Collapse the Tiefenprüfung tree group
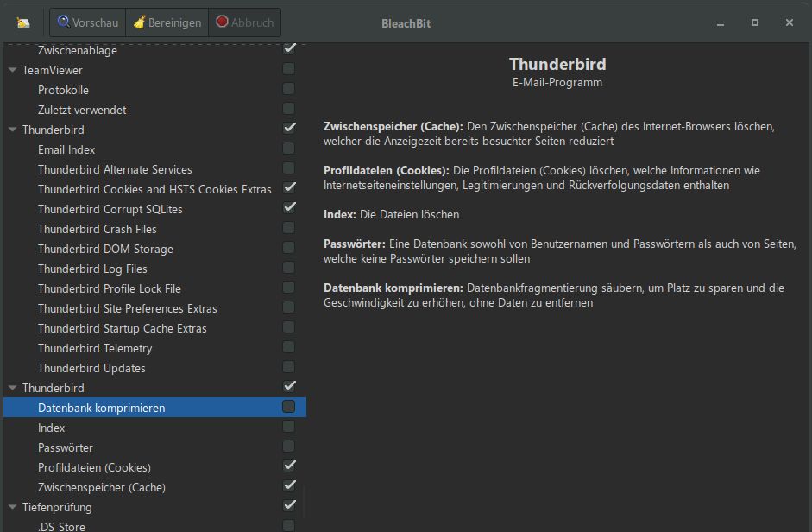 [x=13, y=507]
